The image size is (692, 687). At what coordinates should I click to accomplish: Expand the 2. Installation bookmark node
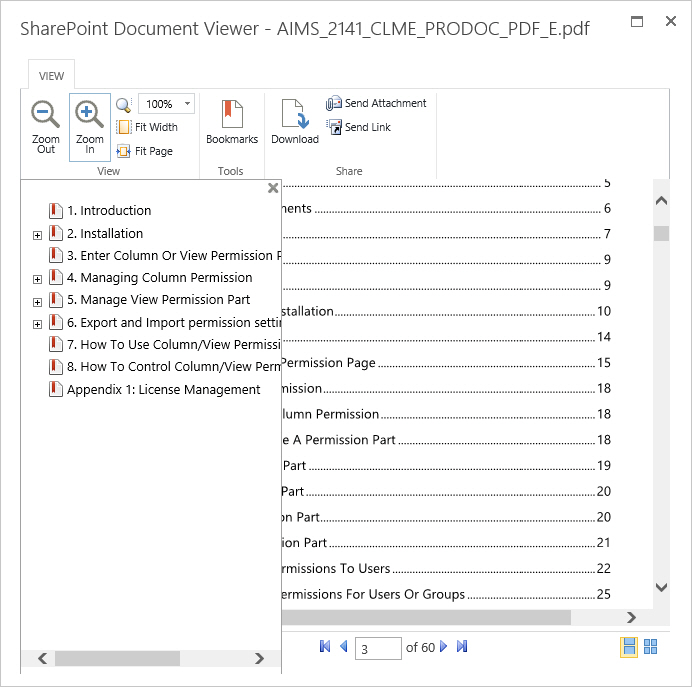point(38,235)
